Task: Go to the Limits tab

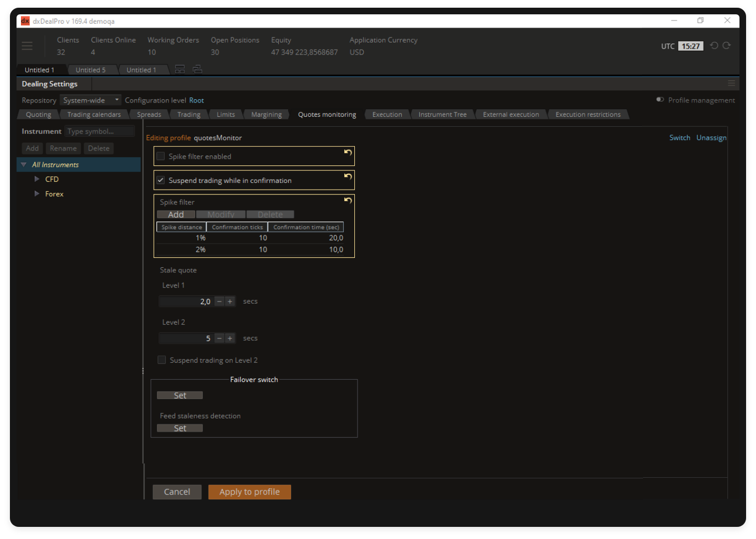Action: tap(226, 115)
